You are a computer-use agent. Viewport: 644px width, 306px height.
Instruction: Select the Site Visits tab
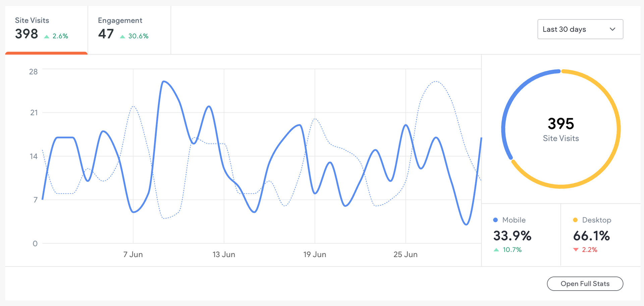point(46,29)
